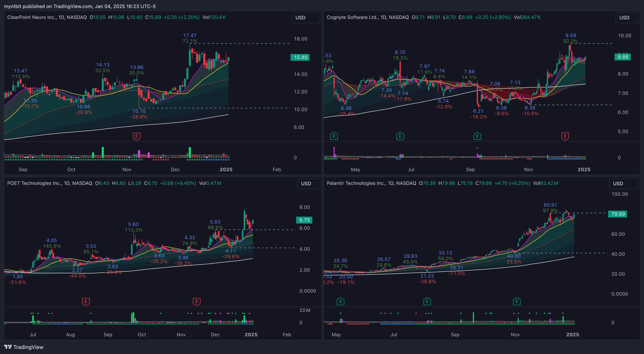
Task: Click the 15.89 current price label
Action: (300, 57)
